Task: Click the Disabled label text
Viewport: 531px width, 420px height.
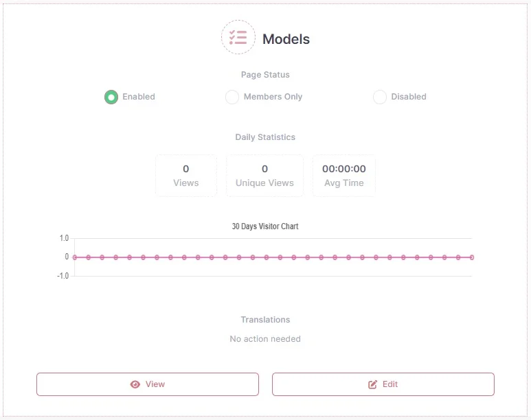Action: click(409, 97)
